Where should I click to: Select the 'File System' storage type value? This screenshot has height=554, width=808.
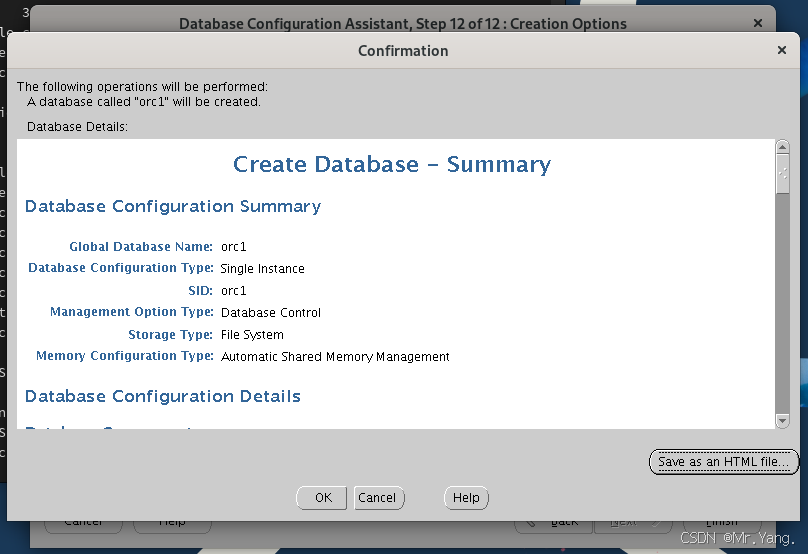[252, 335]
